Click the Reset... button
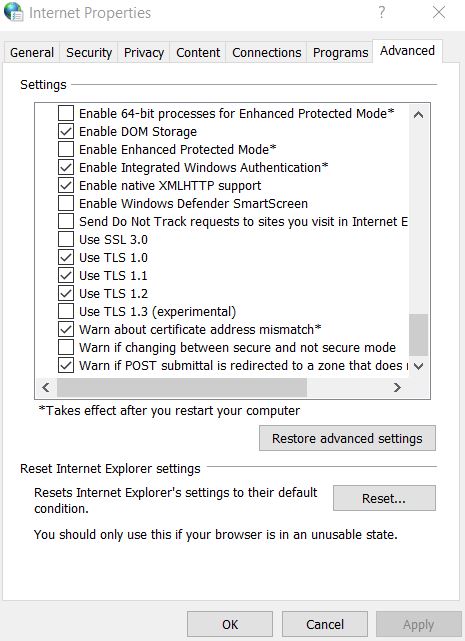Screen dimensions: 465x641 pos(384,498)
